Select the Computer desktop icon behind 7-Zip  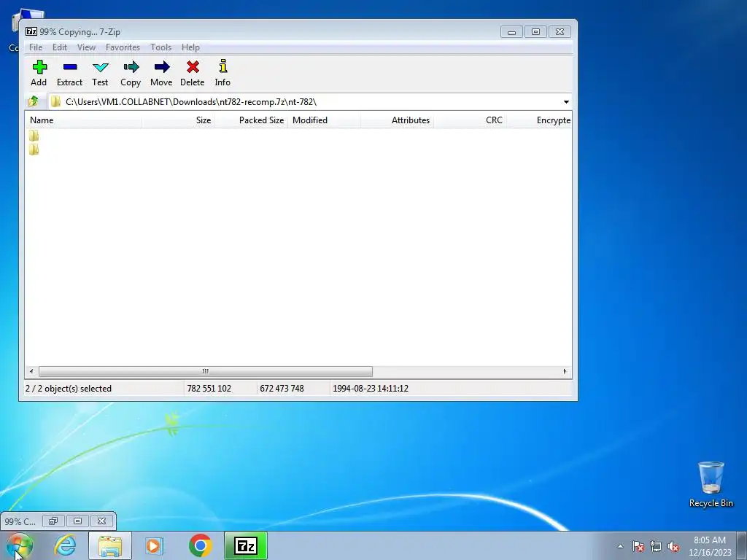tap(15, 31)
